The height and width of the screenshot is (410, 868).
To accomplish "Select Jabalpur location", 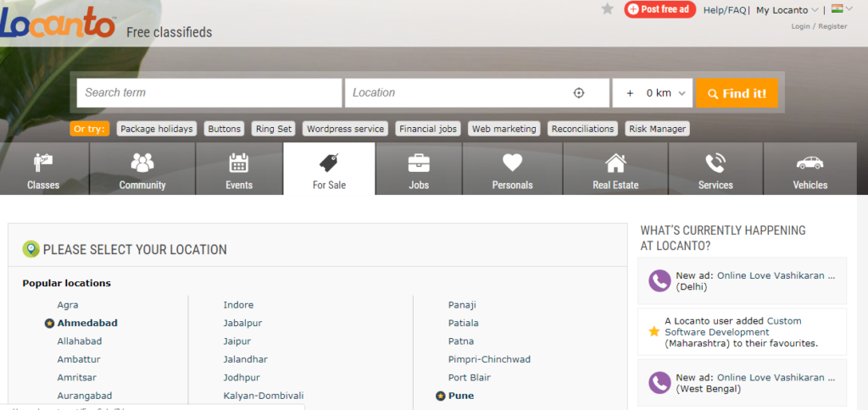I will 242,323.
